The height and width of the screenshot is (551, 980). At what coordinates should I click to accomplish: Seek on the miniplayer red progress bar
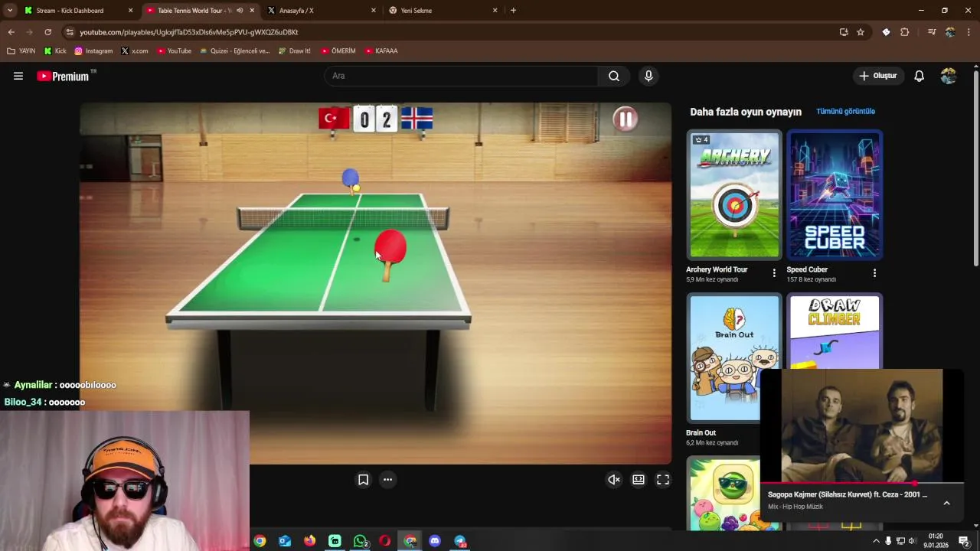click(x=862, y=484)
